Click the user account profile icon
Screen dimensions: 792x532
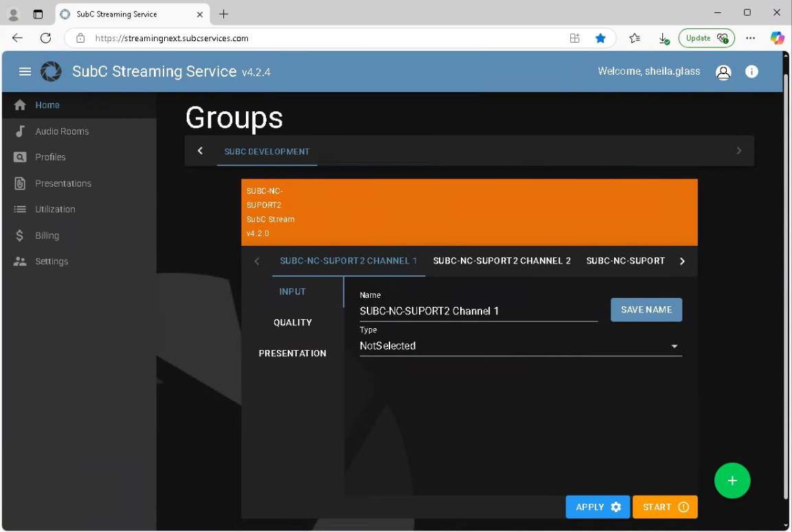pyautogui.click(x=723, y=72)
